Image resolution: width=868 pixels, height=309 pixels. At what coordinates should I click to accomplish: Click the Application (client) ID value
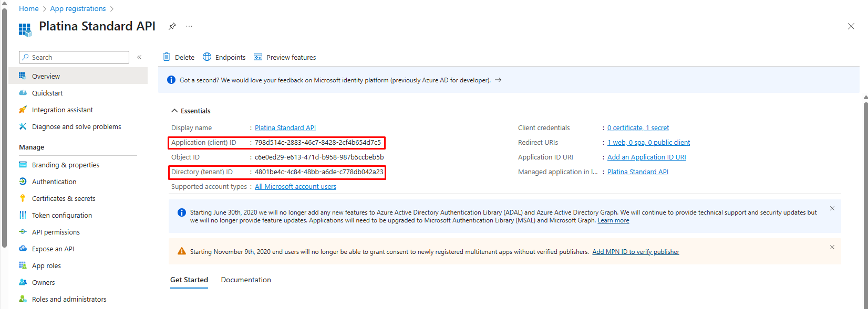[318, 142]
